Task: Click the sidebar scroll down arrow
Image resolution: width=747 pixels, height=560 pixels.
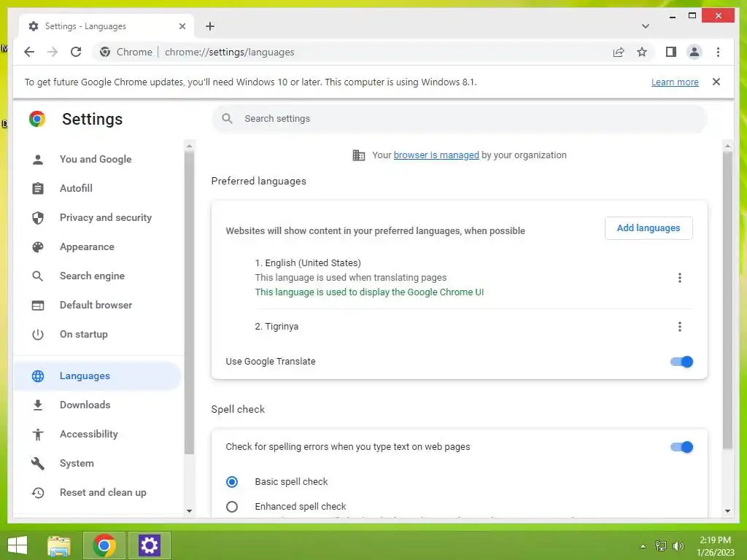Action: [189, 511]
